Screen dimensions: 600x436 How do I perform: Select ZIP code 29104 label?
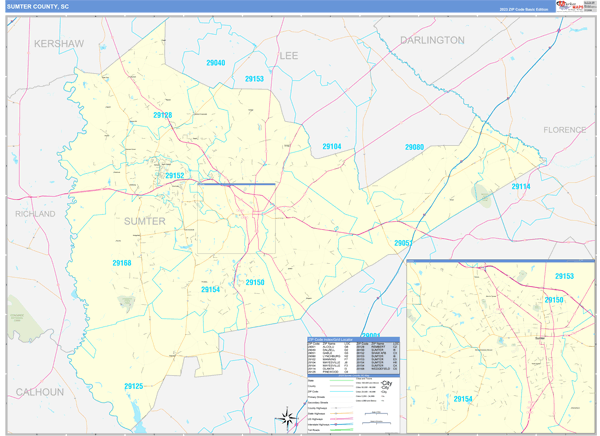(332, 147)
